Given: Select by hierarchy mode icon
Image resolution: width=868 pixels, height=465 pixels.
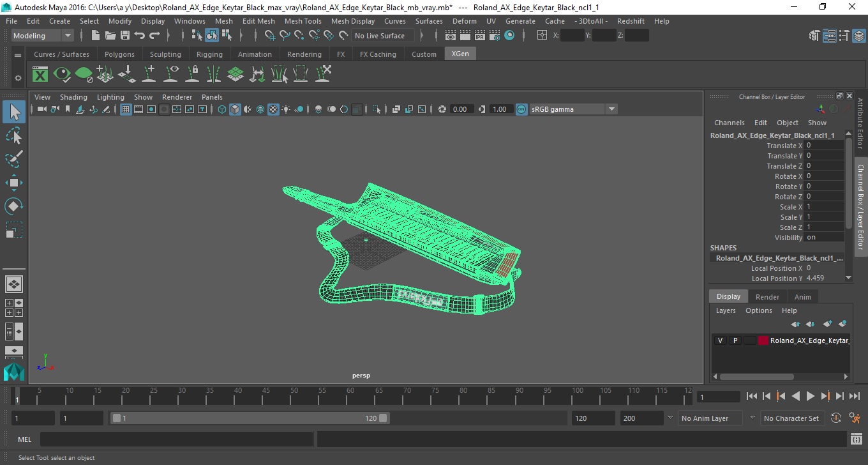Looking at the screenshot, I should [x=197, y=36].
